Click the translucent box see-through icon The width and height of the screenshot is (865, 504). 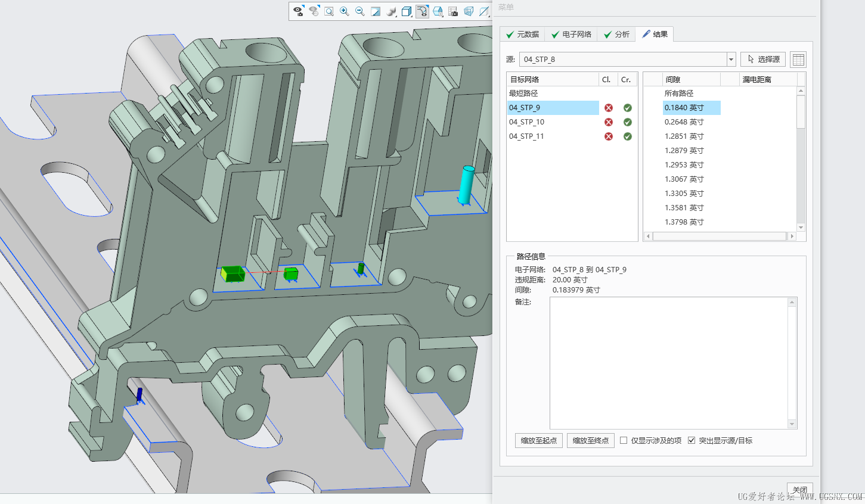[x=469, y=11]
